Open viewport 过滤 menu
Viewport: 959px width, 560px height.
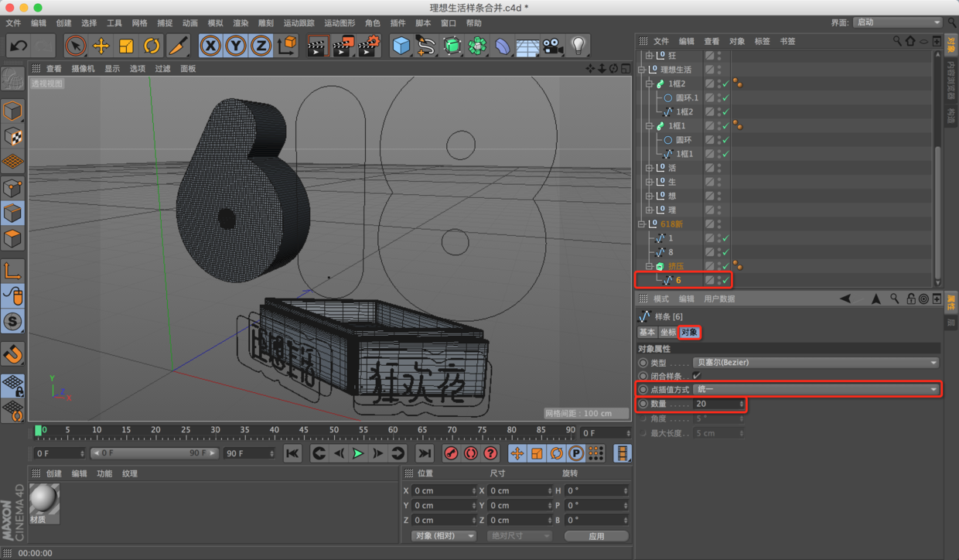162,69
